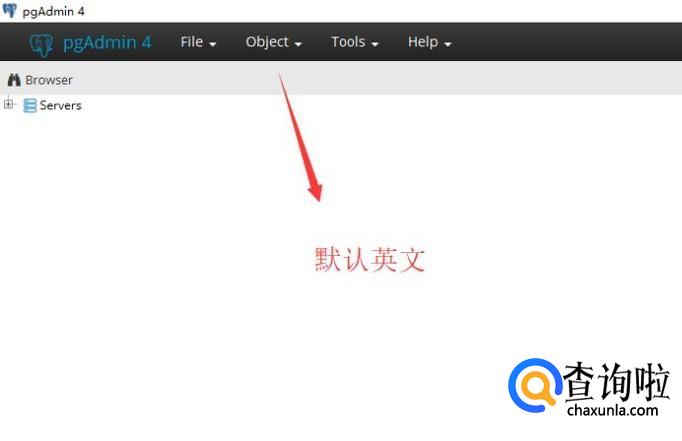Open the File menu
The width and height of the screenshot is (682, 441).
[x=198, y=42]
